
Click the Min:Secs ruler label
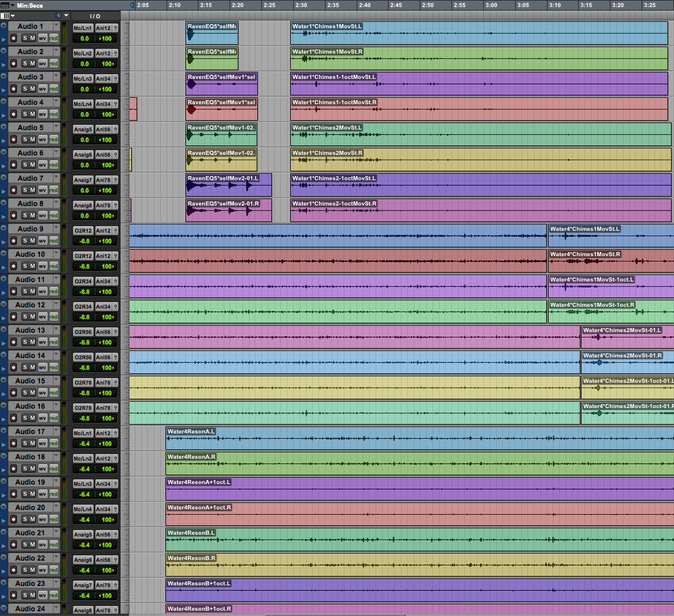pos(29,5)
